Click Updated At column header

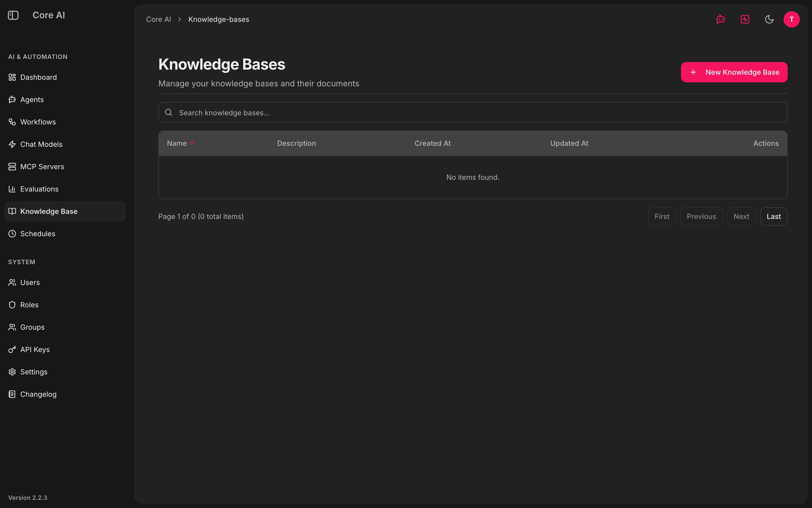569,143
